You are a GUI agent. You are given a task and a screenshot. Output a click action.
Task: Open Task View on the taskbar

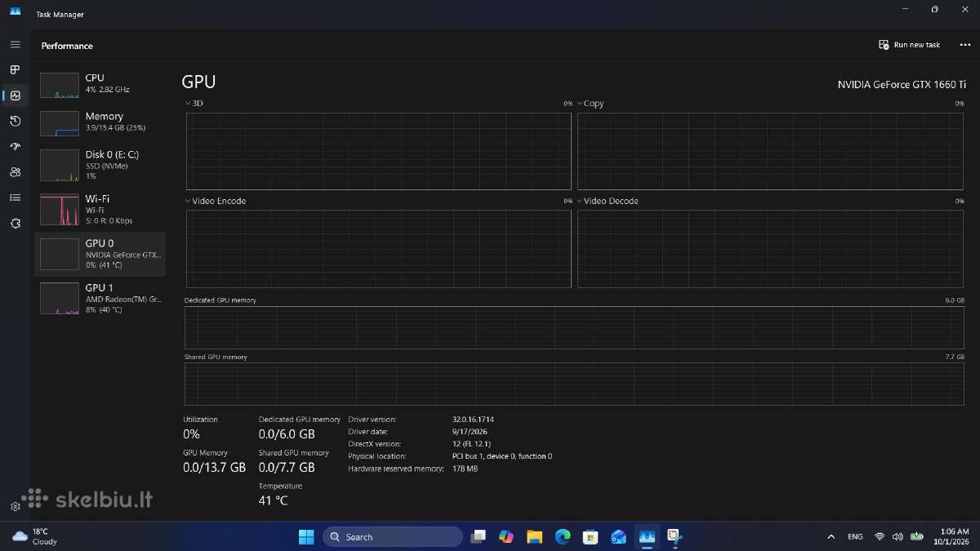tap(479, 536)
